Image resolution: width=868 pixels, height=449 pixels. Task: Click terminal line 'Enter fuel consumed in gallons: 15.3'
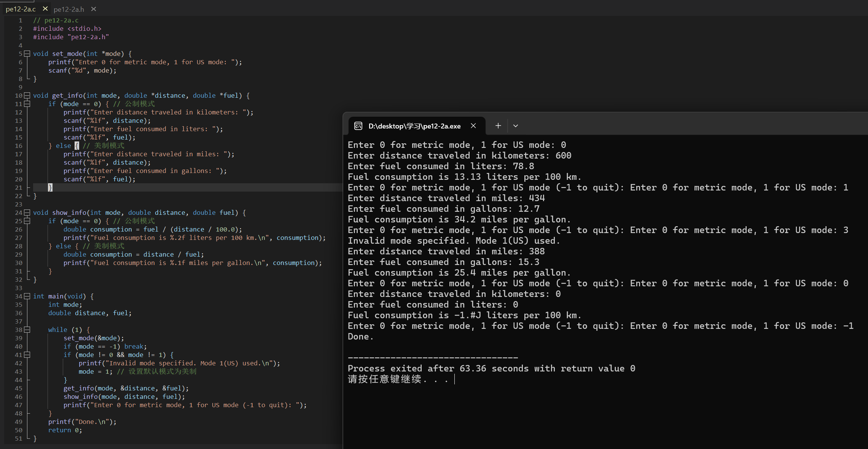pyautogui.click(x=444, y=262)
